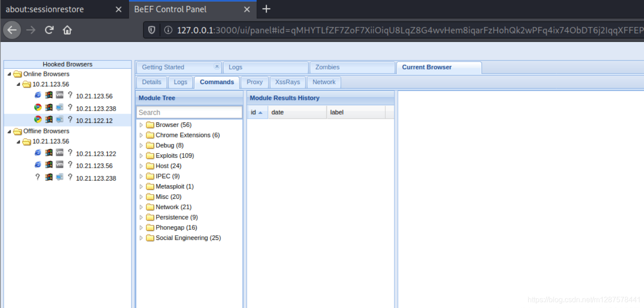Viewport: 644px width, 308px height.
Task: Collapse the 10.21.123.56 group under Offline Browsers
Action: 18,141
